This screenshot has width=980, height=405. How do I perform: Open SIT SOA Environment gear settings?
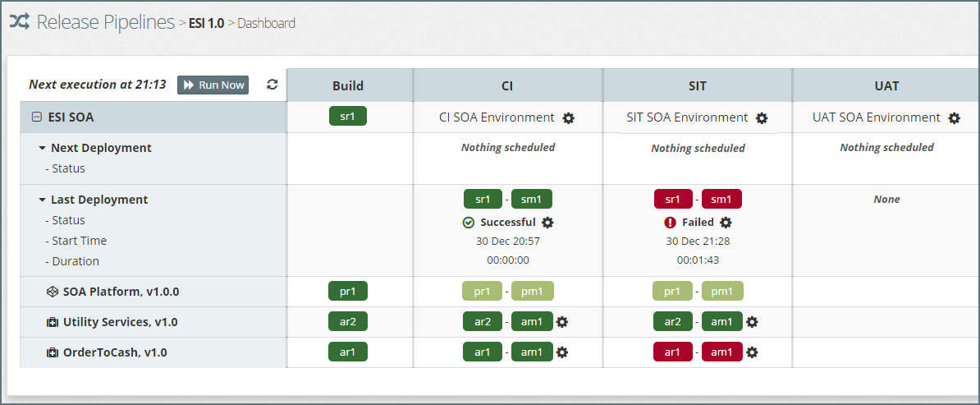[x=762, y=118]
